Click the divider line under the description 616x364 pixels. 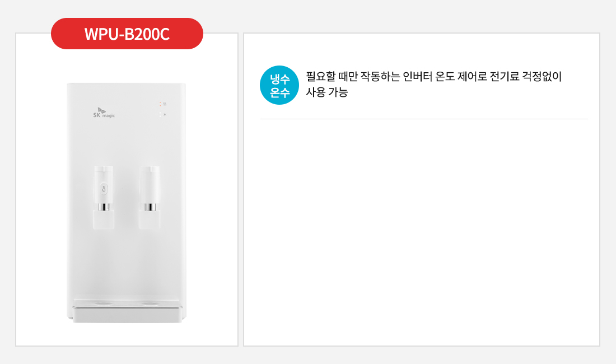tap(424, 119)
